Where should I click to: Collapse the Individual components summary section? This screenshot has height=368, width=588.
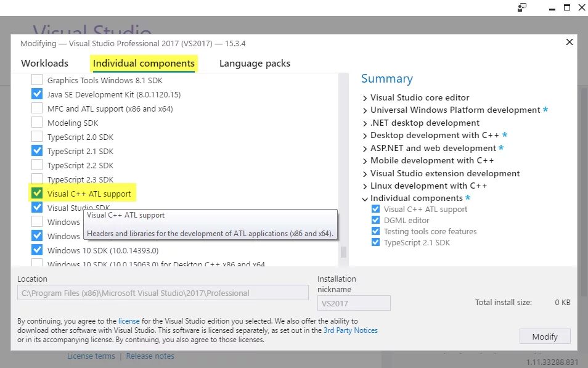point(365,199)
